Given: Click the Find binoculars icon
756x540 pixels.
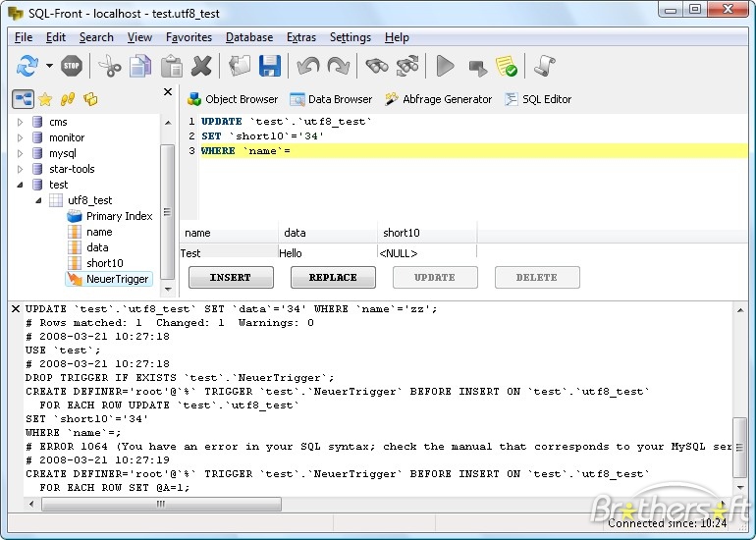Looking at the screenshot, I should click(377, 66).
